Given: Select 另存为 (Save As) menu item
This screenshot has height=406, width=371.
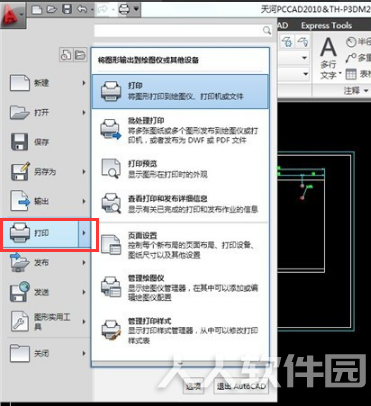Looking at the screenshot, I should (x=48, y=172).
